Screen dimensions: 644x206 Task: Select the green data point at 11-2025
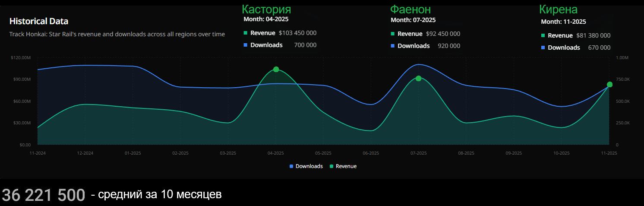tap(609, 85)
